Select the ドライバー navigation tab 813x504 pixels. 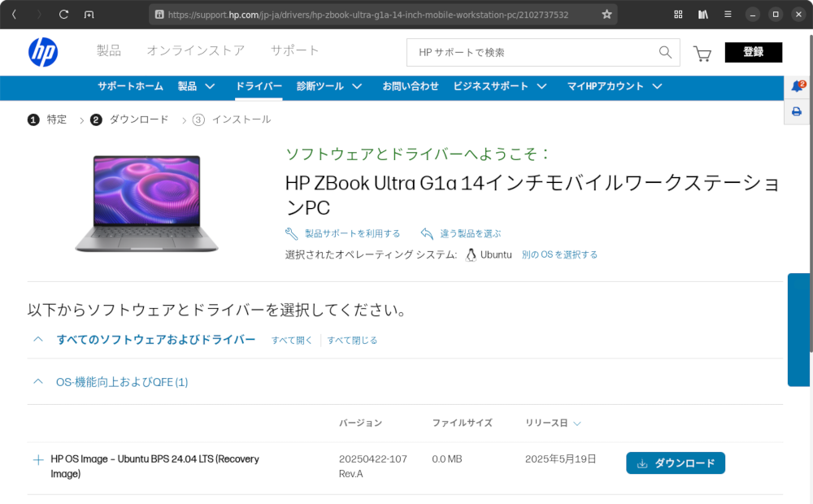(x=259, y=85)
